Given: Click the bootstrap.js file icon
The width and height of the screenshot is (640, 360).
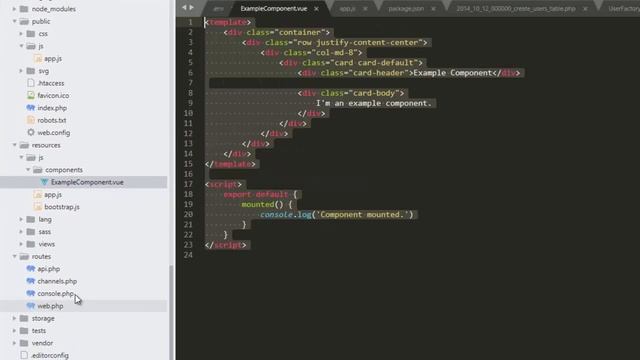Looking at the screenshot, I should click(38, 207).
